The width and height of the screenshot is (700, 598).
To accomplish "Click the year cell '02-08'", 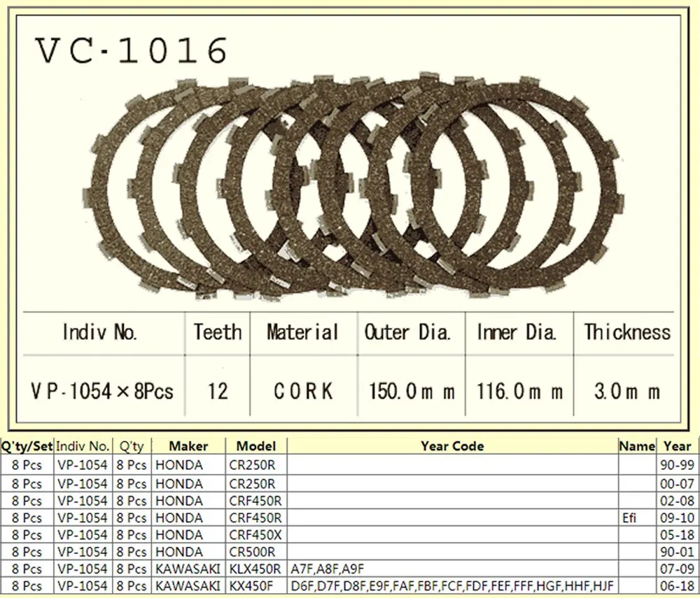I will pyautogui.click(x=677, y=501).
